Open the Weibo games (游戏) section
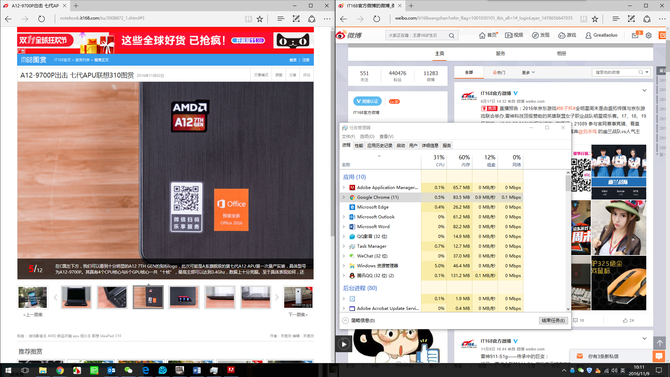Image resolution: width=670 pixels, height=377 pixels. click(567, 35)
